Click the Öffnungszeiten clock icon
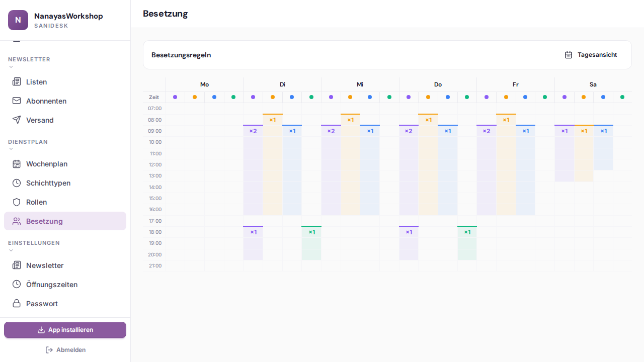Viewport: 644px width, 362px height. (17, 285)
